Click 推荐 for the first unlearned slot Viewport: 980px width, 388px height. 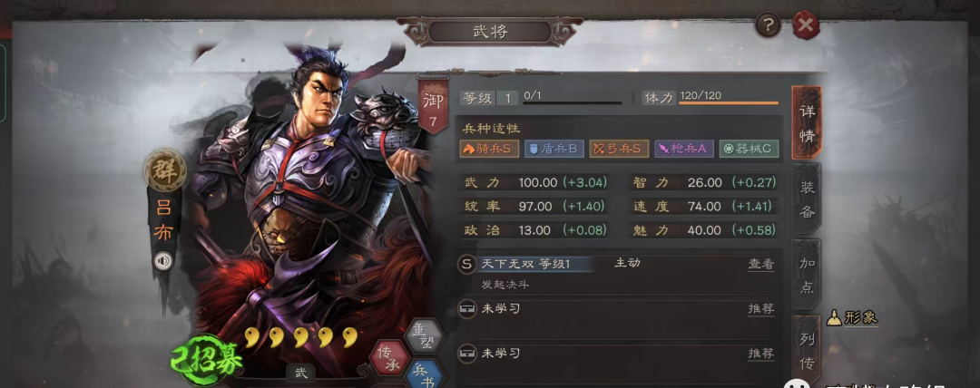[760, 308]
